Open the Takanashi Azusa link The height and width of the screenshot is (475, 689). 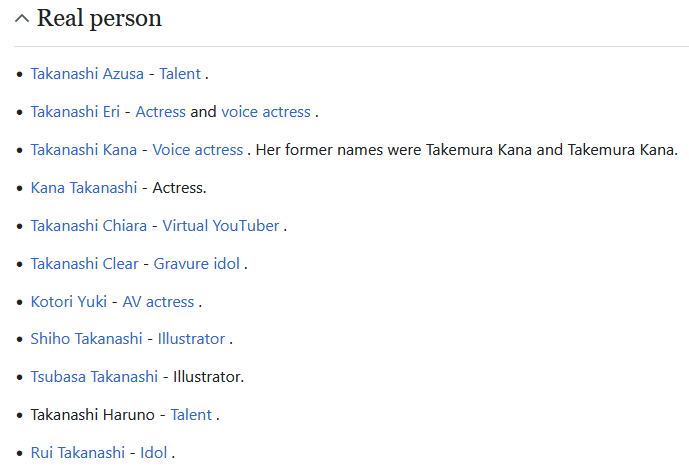click(x=87, y=74)
